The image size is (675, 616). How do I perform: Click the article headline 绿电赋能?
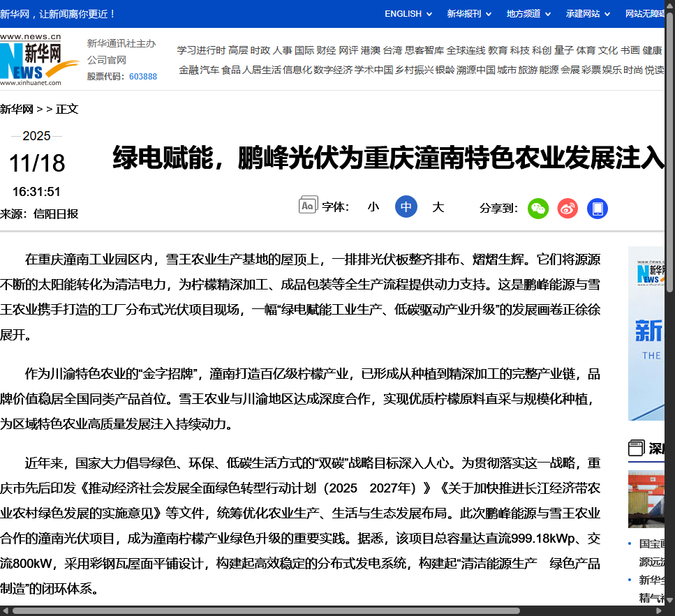pyautogui.click(x=388, y=158)
